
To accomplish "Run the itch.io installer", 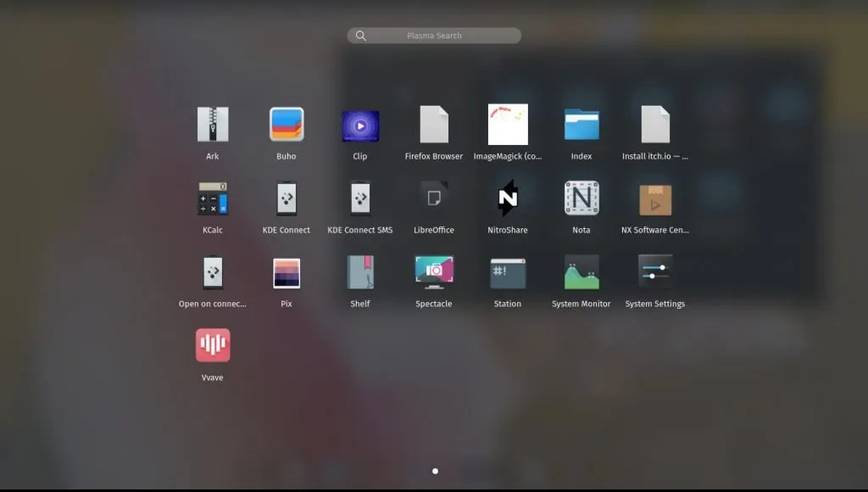I will click(654, 126).
